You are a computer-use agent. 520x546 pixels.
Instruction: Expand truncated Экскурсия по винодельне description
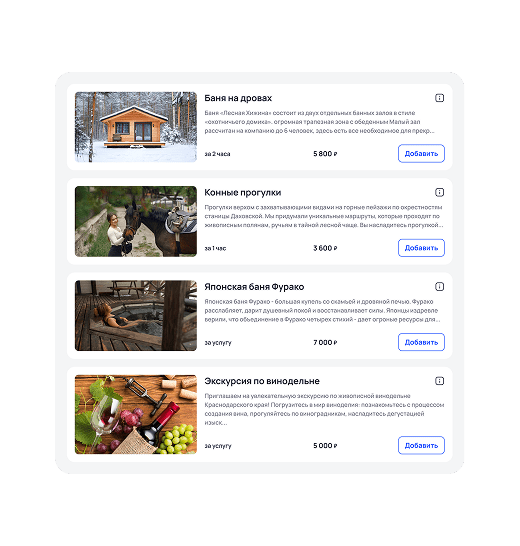pos(324,409)
